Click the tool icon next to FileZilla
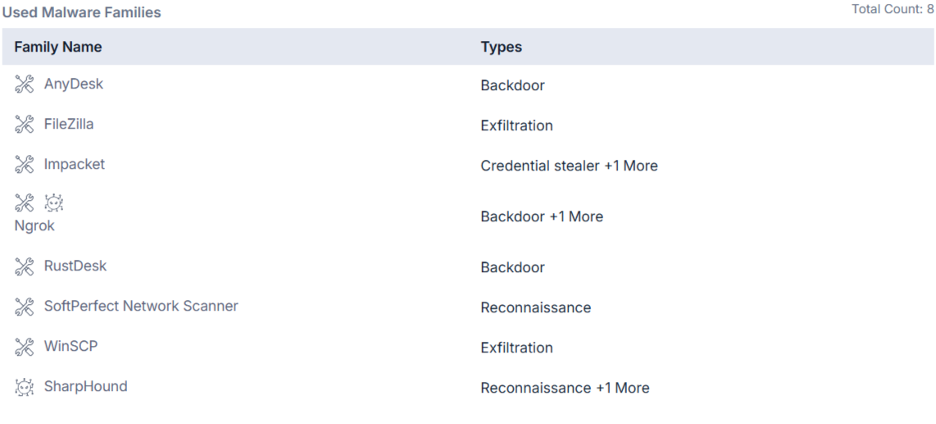936x424 pixels. [24, 125]
